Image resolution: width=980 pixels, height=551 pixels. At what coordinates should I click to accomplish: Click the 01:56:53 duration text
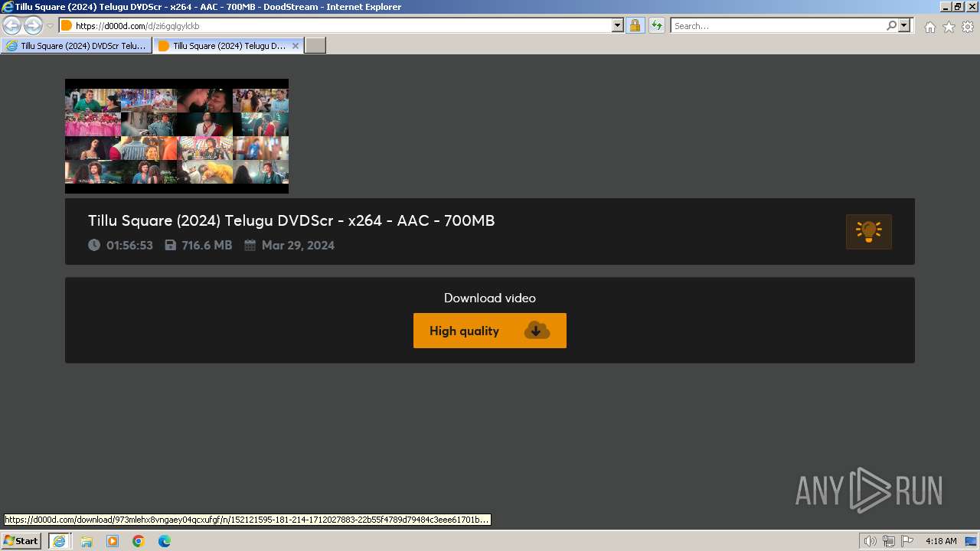tap(129, 246)
